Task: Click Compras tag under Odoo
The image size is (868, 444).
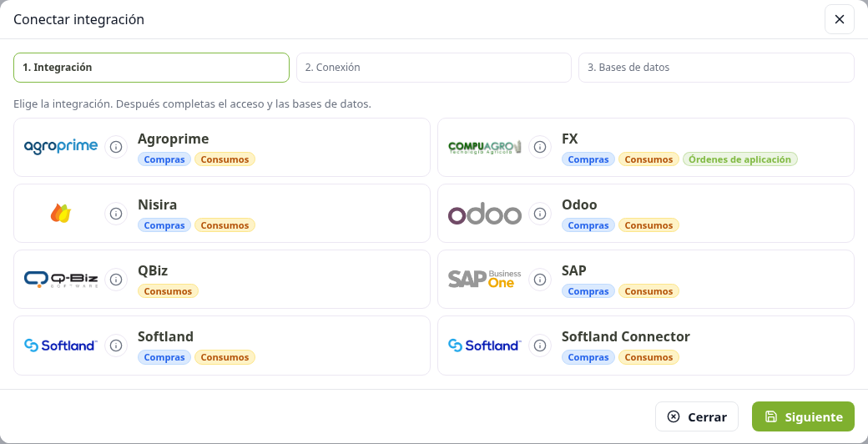Action: coord(588,225)
